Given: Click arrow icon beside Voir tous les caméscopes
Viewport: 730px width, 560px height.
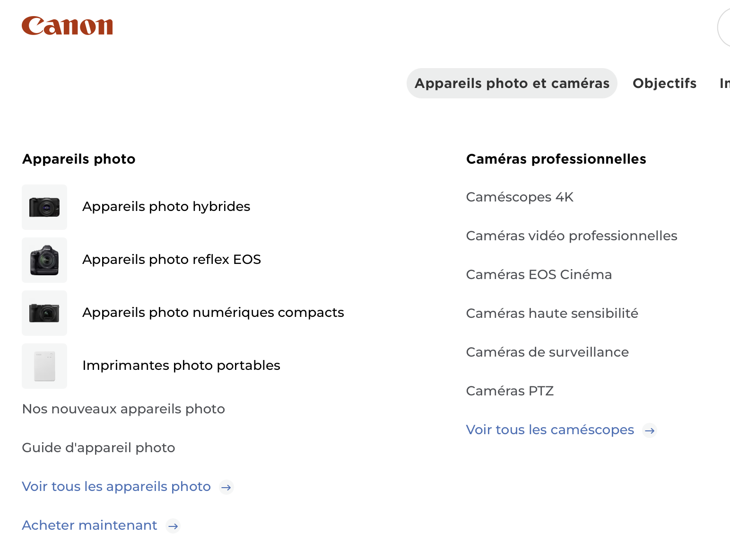Looking at the screenshot, I should 650,430.
